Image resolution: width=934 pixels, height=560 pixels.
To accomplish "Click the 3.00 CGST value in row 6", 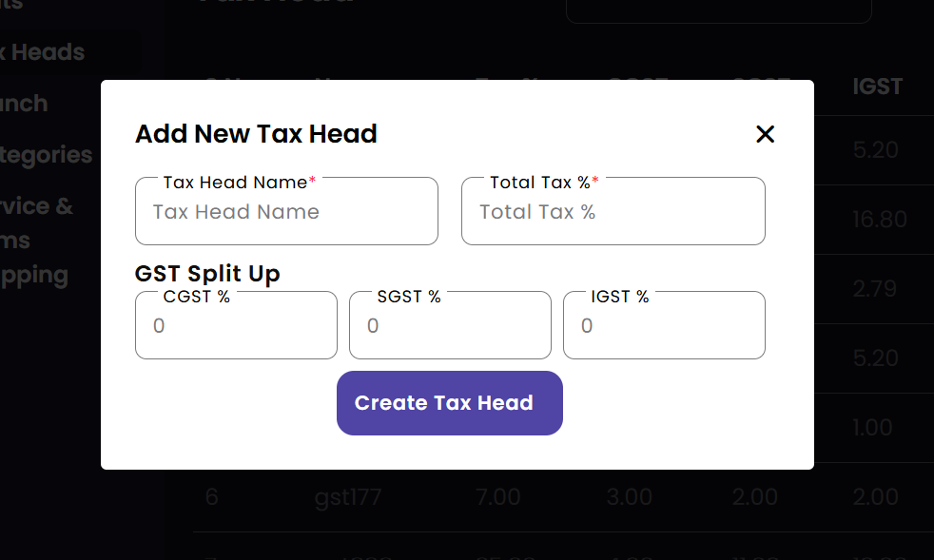I will pyautogui.click(x=629, y=497).
